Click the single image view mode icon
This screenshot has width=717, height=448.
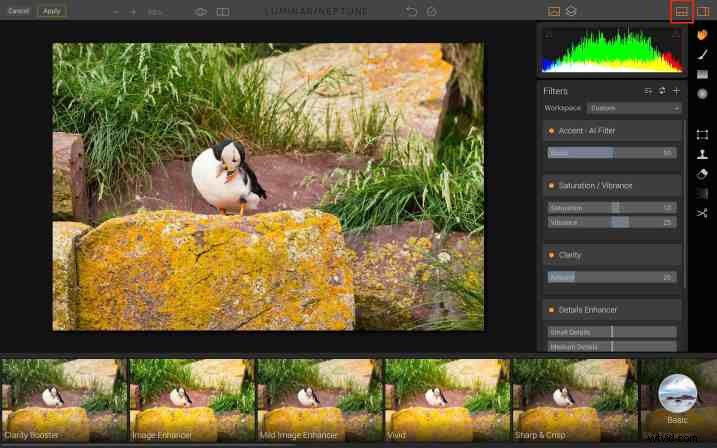click(x=554, y=11)
